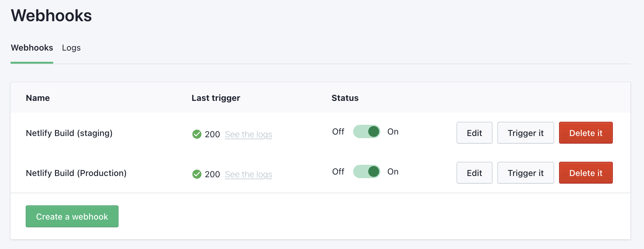
Task: Delete the Netlify Build (staging) webhook
Action: [x=586, y=133]
